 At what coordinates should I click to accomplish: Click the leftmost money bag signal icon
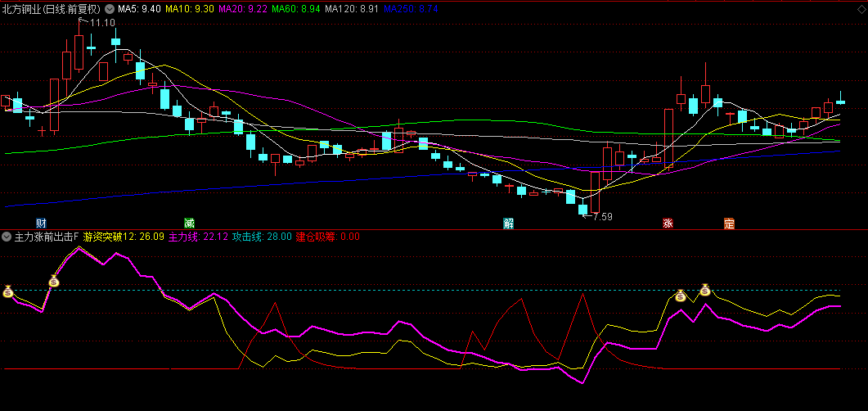[7, 291]
